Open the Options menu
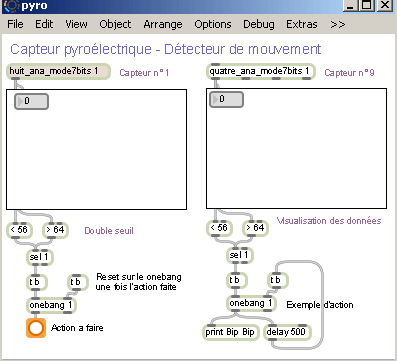397x361 pixels. (x=213, y=24)
